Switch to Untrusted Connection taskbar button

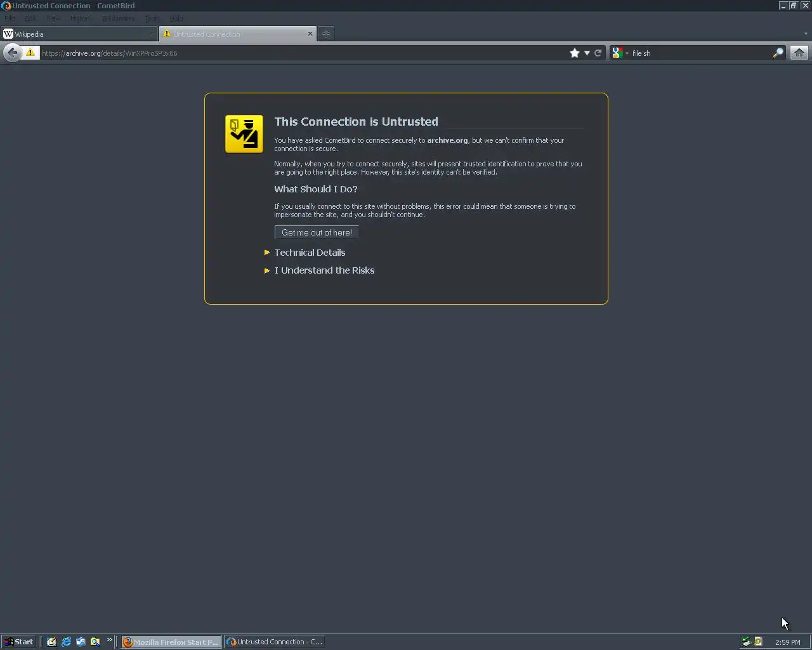tap(275, 642)
